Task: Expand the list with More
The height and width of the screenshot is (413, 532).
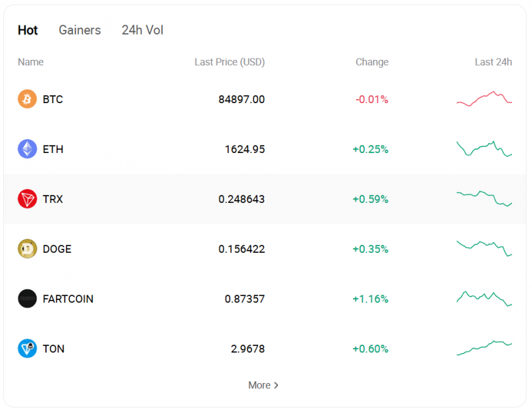Action: point(263,385)
